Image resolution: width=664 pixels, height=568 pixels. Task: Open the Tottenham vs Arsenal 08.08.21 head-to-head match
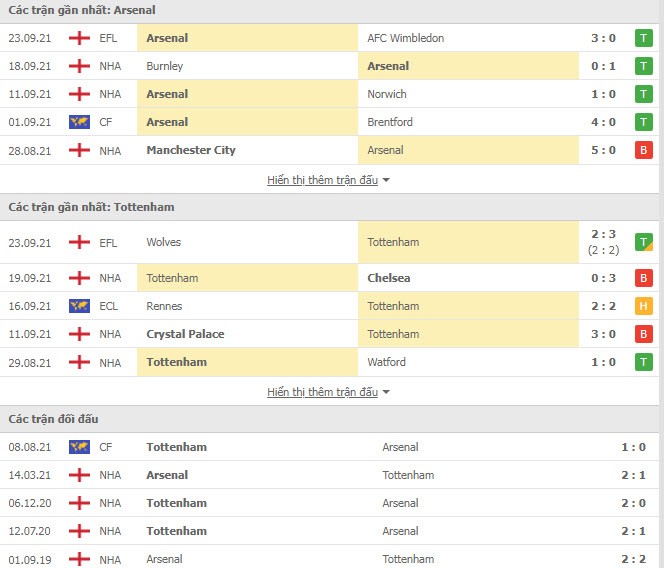click(330, 447)
